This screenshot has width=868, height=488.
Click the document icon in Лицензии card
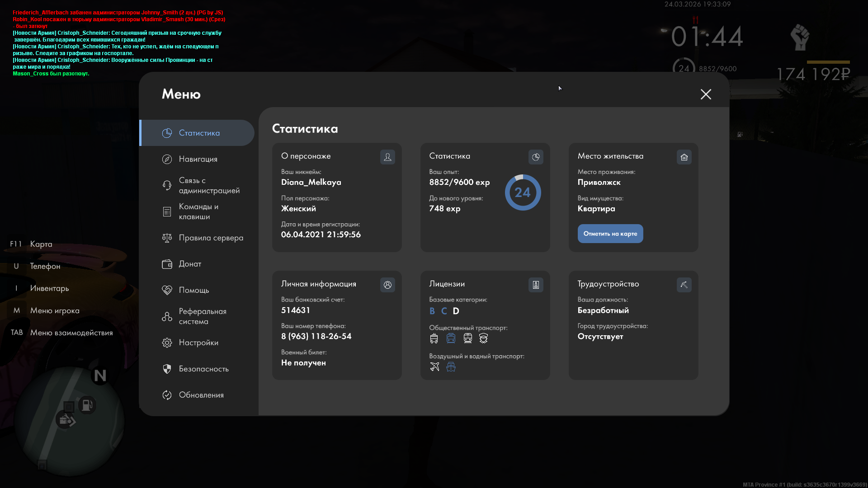click(536, 285)
